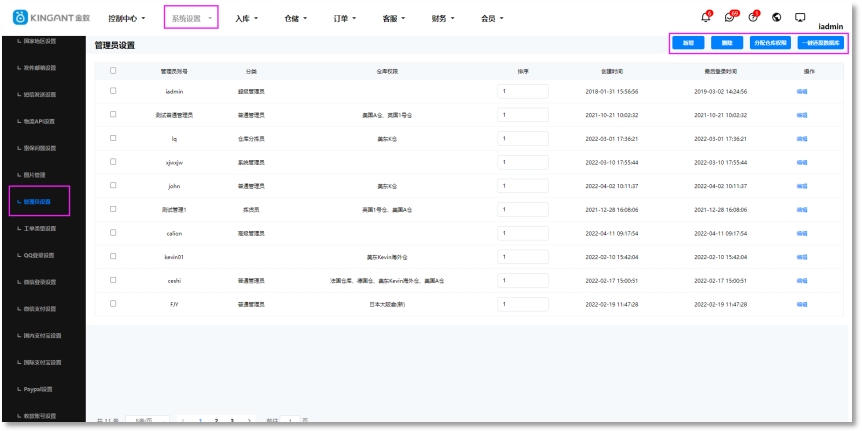
Task: Open 国际支付宝设置 in the sidebar
Action: pyautogui.click(x=40, y=362)
